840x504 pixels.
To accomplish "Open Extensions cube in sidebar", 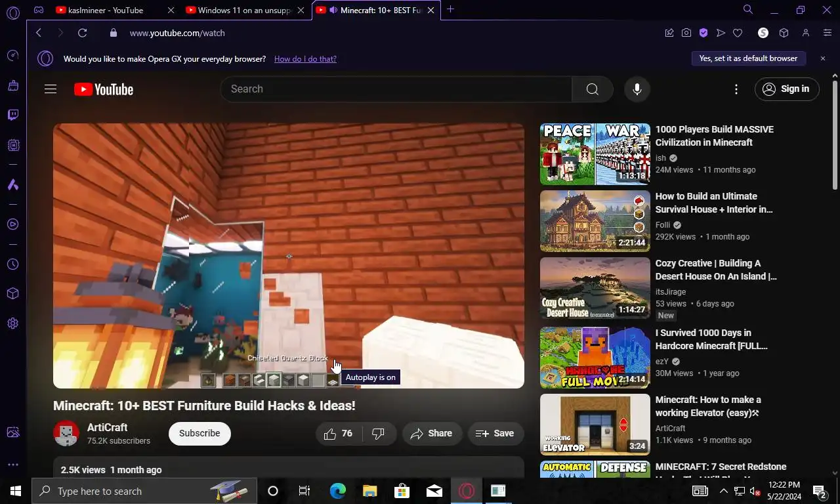I will tap(13, 293).
